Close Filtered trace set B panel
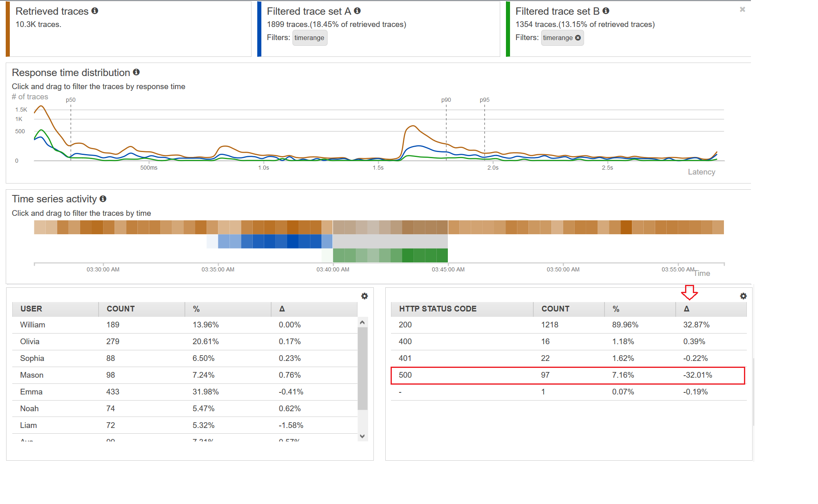Screen dimensions: 818x504 (742, 9)
